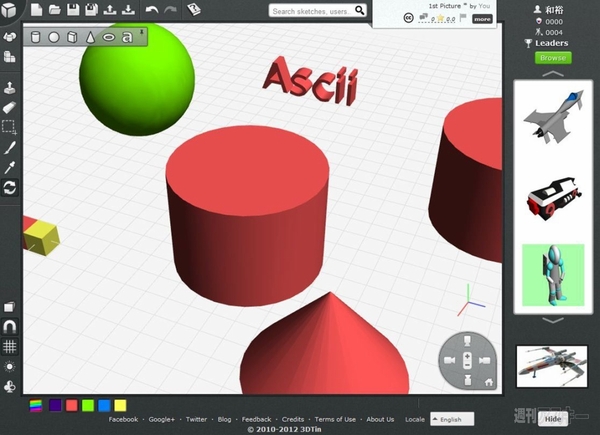This screenshot has width=600, height=435.
Task: Select the eraser tool
Action: pos(10,108)
